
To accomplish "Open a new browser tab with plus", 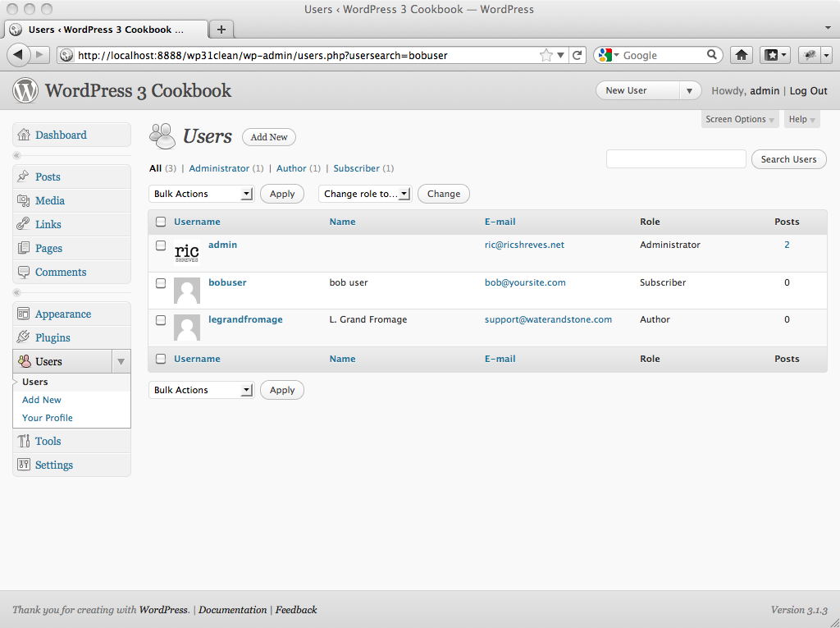I will point(221,30).
